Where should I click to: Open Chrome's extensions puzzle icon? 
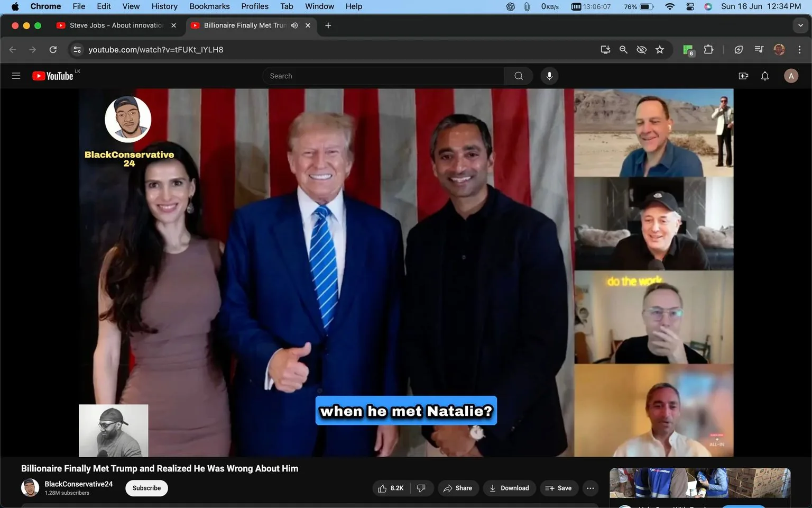(x=708, y=49)
